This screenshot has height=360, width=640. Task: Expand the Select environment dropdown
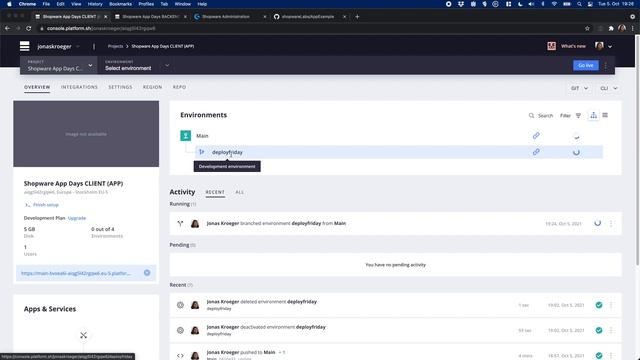click(137, 65)
